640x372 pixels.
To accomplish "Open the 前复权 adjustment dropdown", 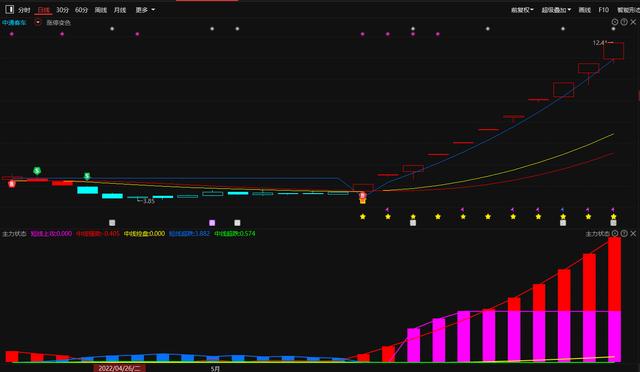I will pos(522,10).
